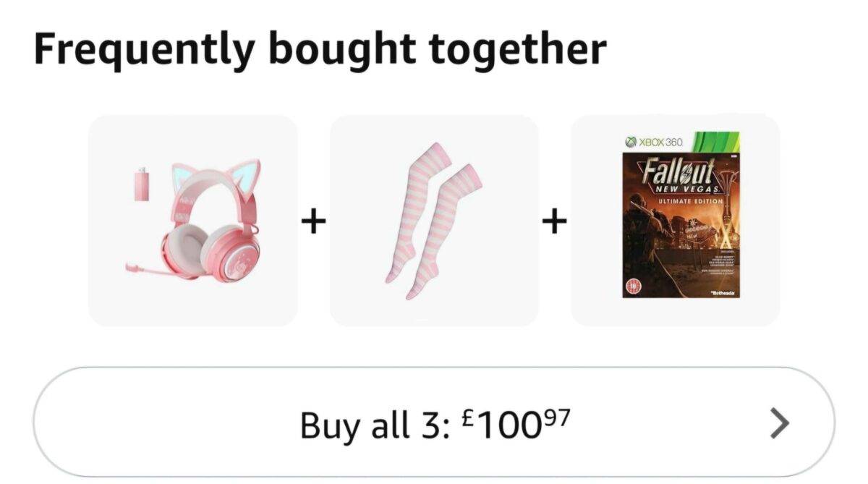Click the pink USB dongle beside the headset

pyautogui.click(x=141, y=184)
